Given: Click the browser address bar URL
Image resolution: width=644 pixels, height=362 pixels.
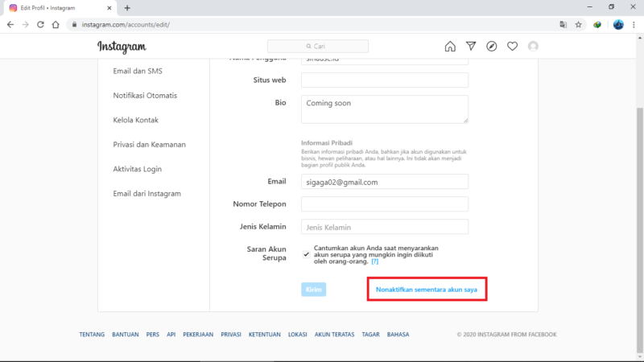Looking at the screenshot, I should tap(126, 25).
